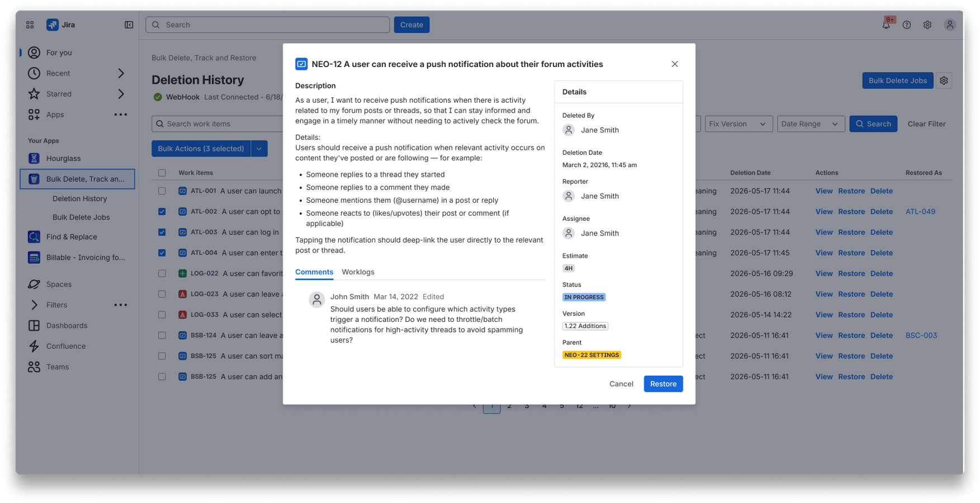Expand the Starred section chevron
The width and height of the screenshot is (980, 503).
121,94
